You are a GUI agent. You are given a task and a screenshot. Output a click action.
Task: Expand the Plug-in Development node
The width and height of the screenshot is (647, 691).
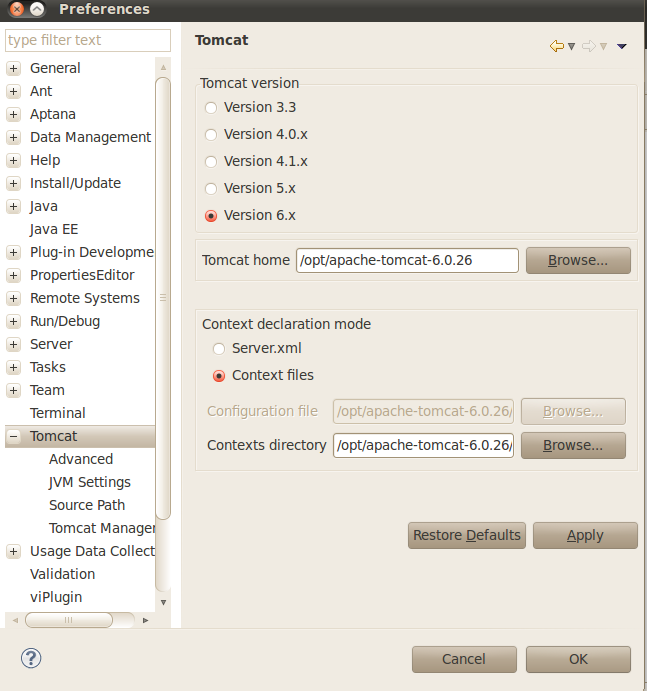[14, 253]
